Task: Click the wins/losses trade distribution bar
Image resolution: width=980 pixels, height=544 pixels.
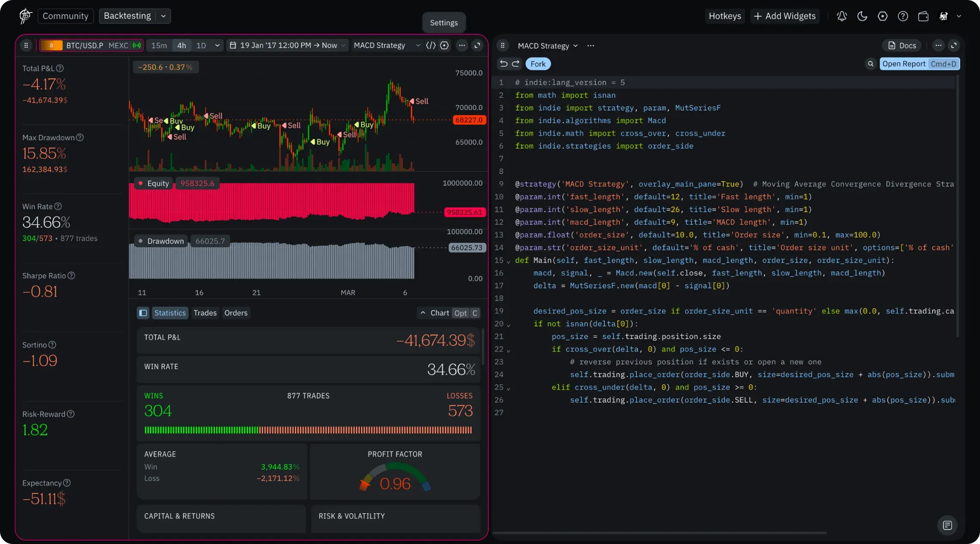Action: [308, 430]
